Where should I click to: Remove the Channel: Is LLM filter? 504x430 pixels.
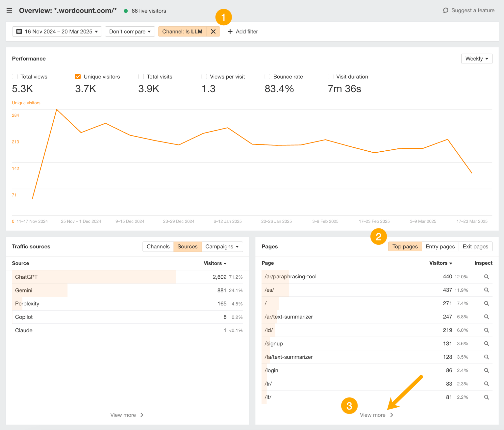(x=213, y=32)
